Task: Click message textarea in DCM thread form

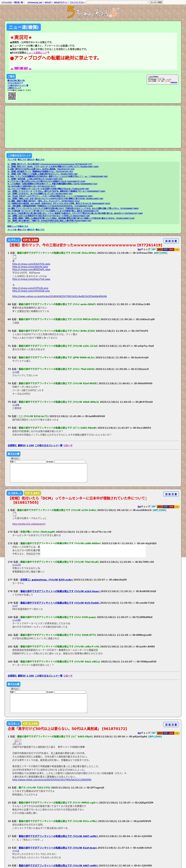Action: (x=49, y=703)
